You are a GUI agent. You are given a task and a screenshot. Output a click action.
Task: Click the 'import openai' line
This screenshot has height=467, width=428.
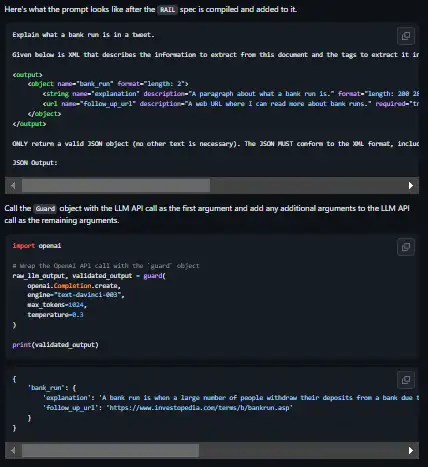click(37, 246)
